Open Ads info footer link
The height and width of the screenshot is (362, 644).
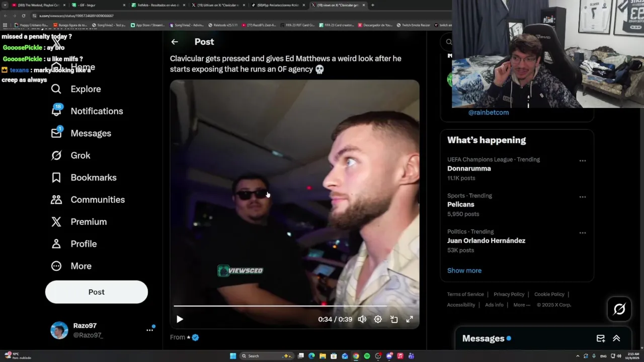(x=494, y=305)
